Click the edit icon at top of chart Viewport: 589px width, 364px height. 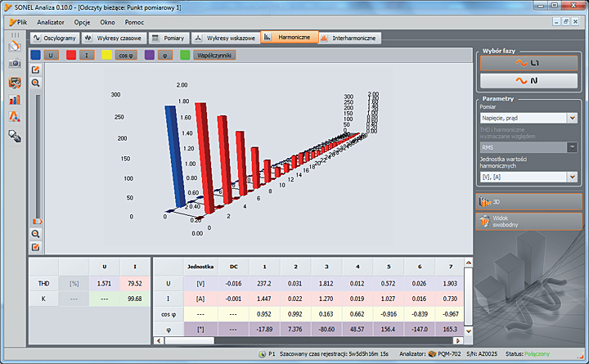point(36,70)
